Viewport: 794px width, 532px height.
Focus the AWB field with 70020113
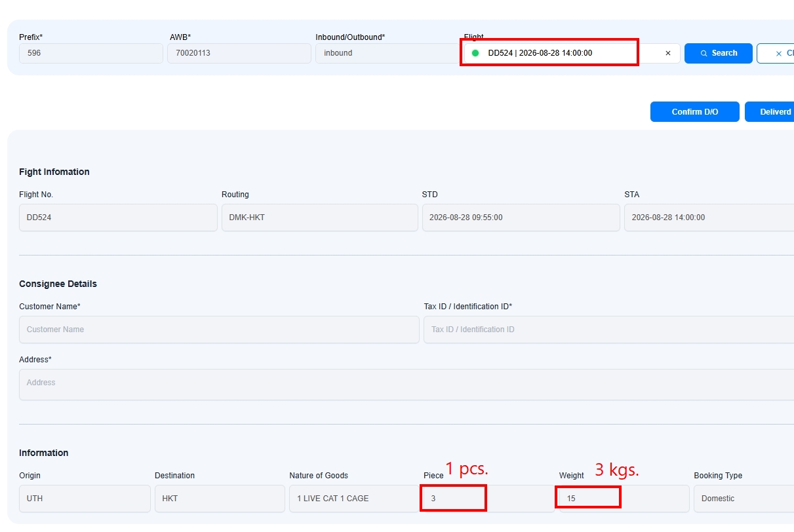coord(239,53)
